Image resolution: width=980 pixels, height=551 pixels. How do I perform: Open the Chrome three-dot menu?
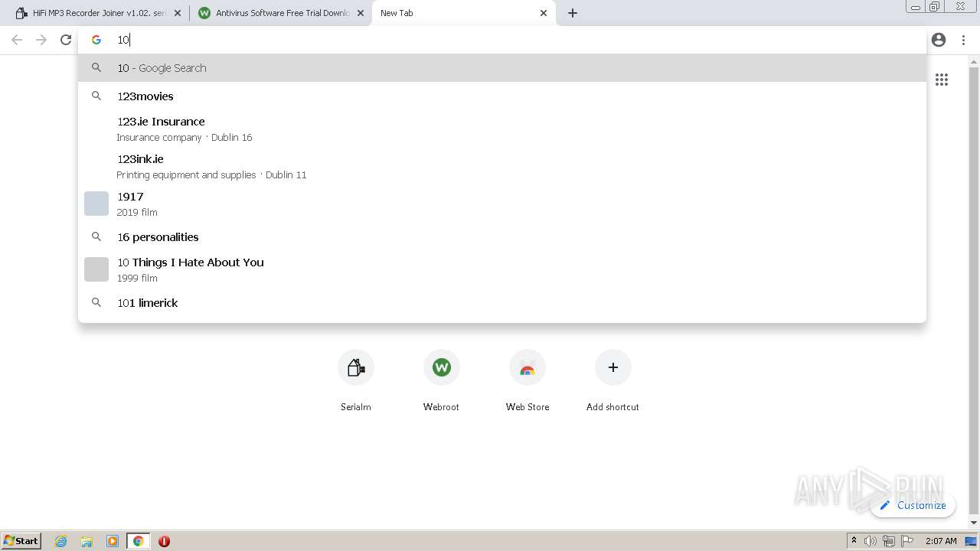pos(963,40)
